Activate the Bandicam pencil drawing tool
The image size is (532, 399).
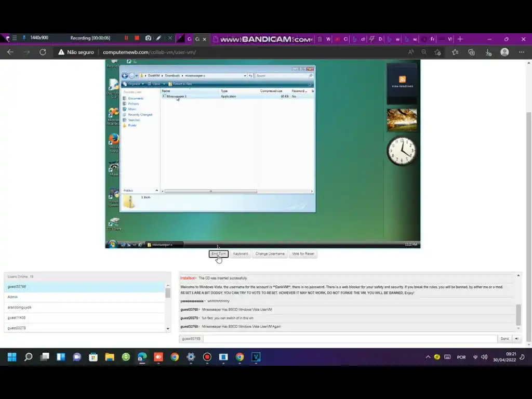[158, 38]
